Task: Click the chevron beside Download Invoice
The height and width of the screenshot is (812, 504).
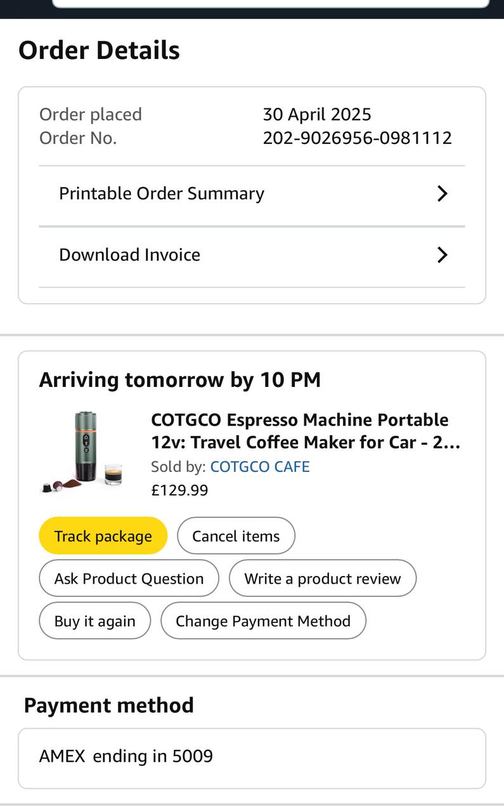Action: tap(443, 255)
